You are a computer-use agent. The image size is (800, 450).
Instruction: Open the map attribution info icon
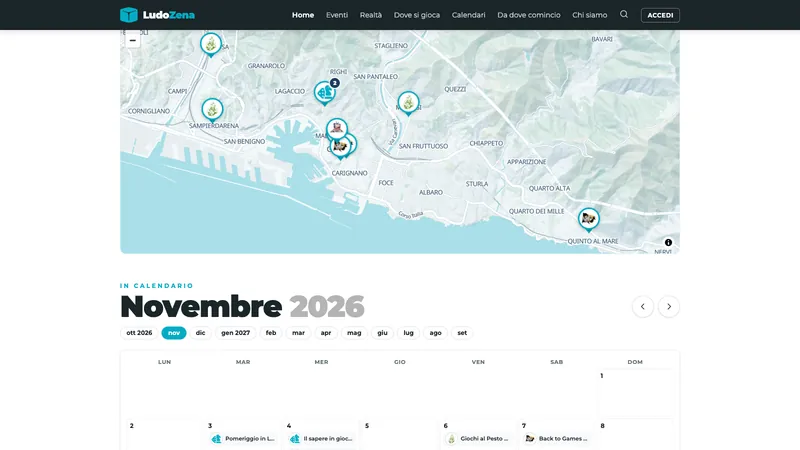[668, 242]
